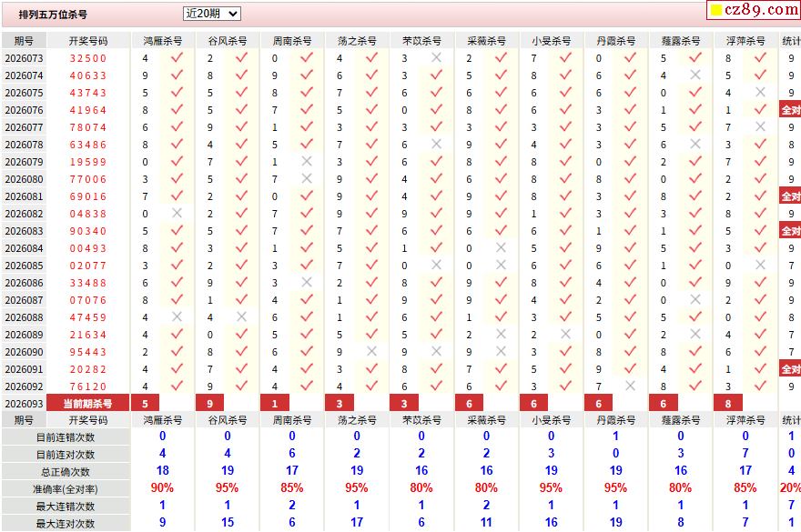Select period number 2026073

(24, 58)
